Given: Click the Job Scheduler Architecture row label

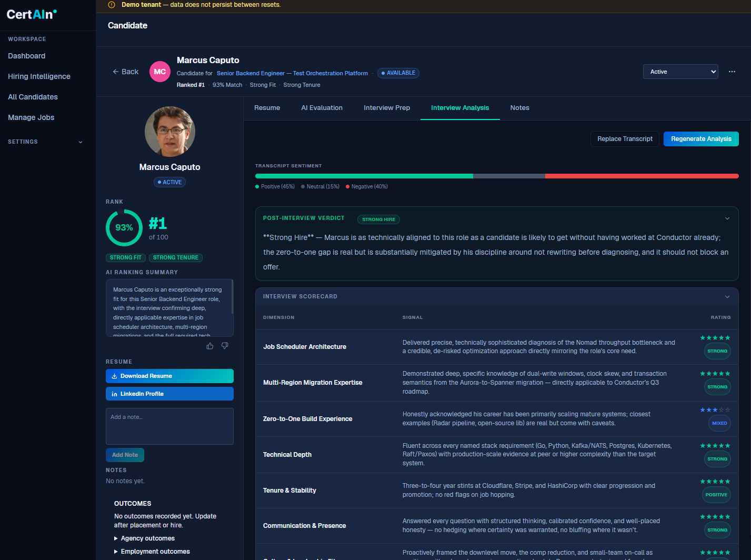Looking at the screenshot, I should click(x=305, y=347).
